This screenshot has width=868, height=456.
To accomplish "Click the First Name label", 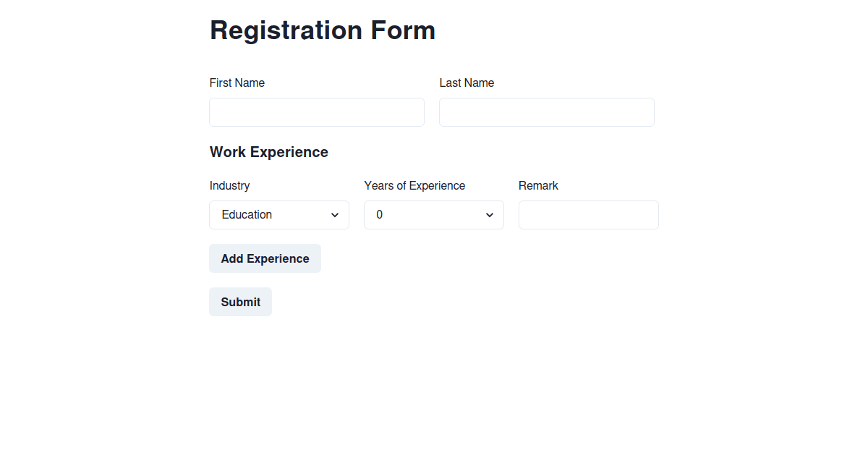I will click(237, 83).
